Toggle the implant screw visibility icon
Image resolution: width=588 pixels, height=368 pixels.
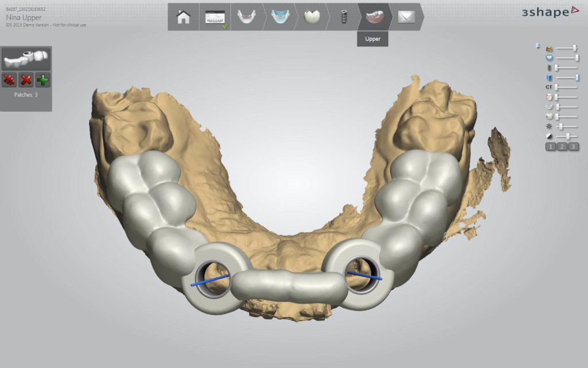549,68
